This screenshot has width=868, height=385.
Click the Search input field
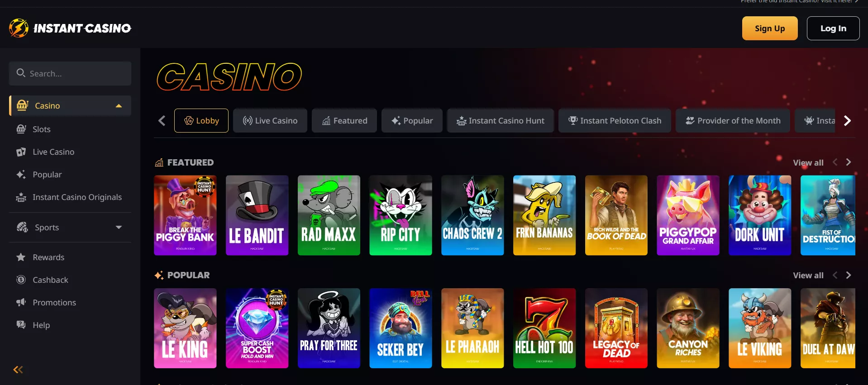(70, 73)
